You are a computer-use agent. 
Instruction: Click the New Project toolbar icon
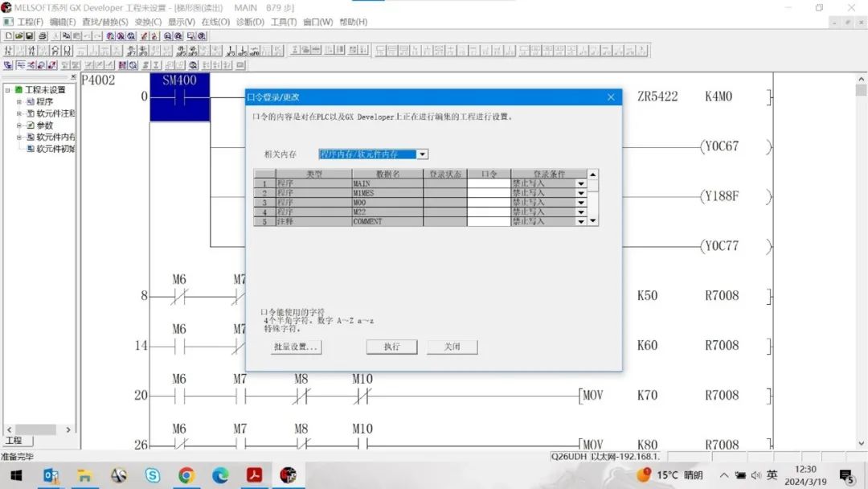tap(8, 36)
